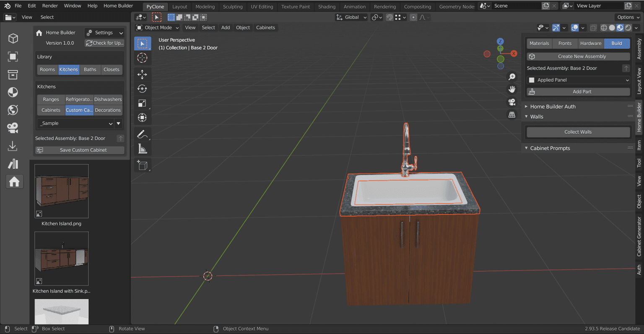
Task: Click the Add Cube tool icon
Action: point(142,165)
